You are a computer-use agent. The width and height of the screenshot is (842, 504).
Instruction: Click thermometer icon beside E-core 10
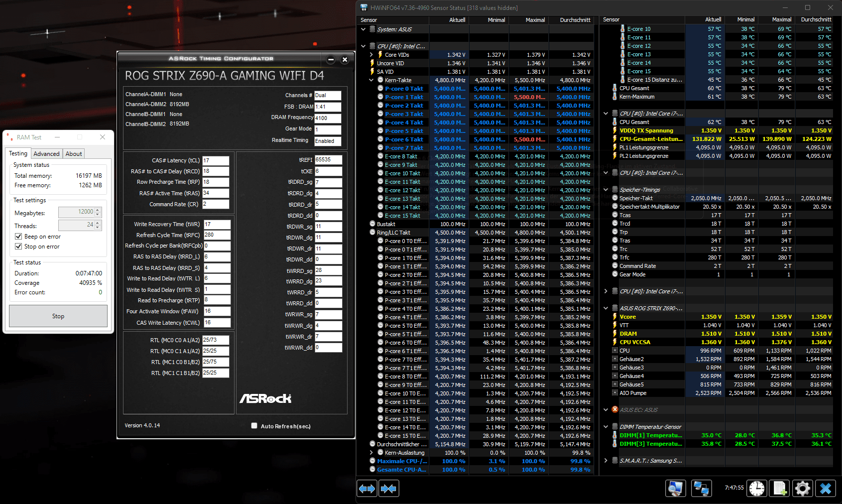point(622,29)
